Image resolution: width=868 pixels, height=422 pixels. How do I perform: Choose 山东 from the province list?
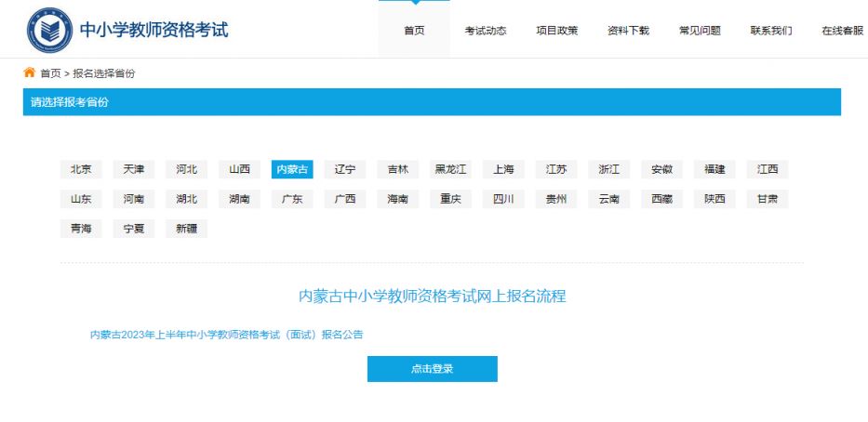[x=81, y=199]
